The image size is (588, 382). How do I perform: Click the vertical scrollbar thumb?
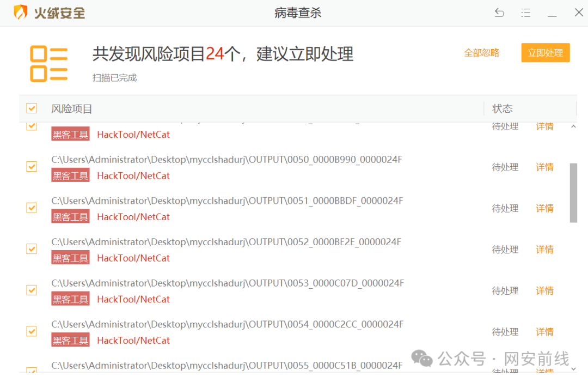(x=573, y=193)
